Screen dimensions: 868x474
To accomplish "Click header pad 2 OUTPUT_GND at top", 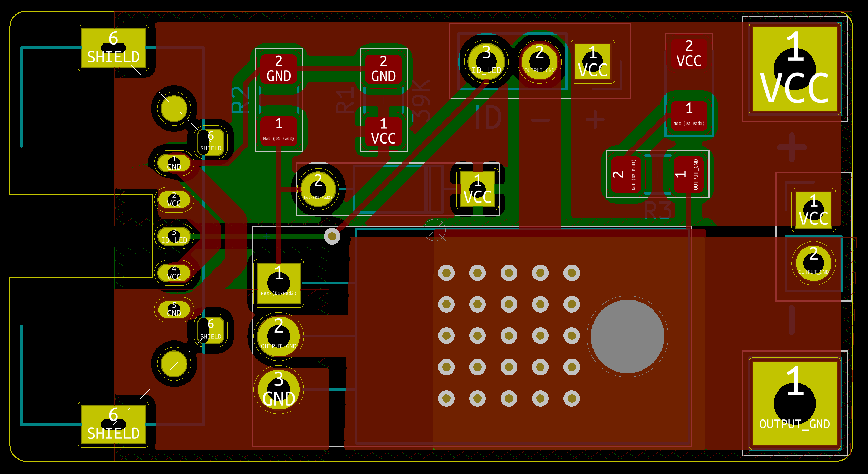I will tap(539, 62).
